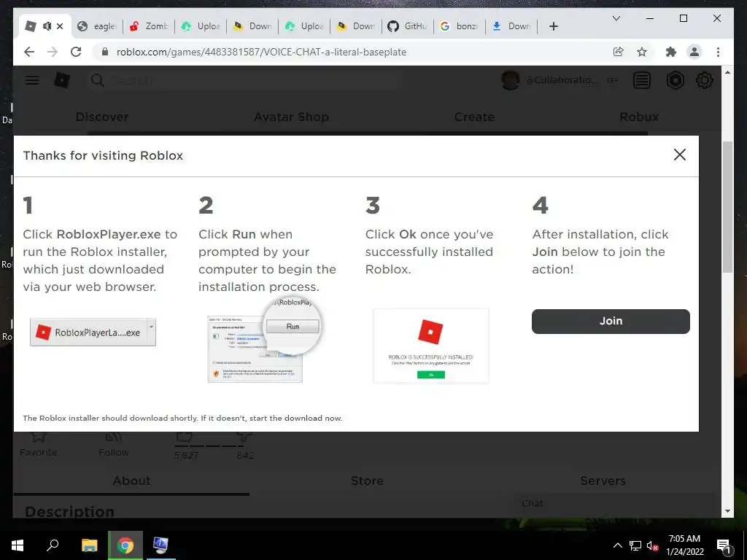This screenshot has width=747, height=560.
Task: Close the active Roblox tab
Action: point(60,26)
